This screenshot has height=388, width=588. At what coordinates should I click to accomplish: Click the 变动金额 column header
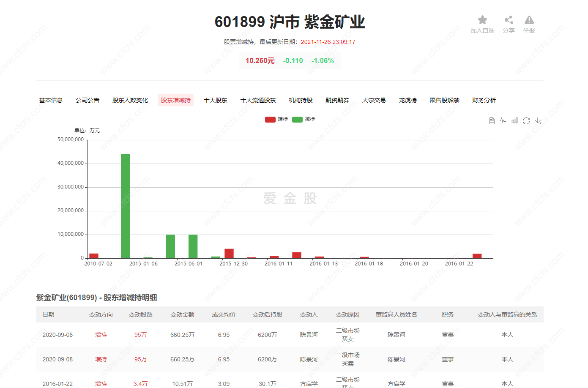click(182, 314)
